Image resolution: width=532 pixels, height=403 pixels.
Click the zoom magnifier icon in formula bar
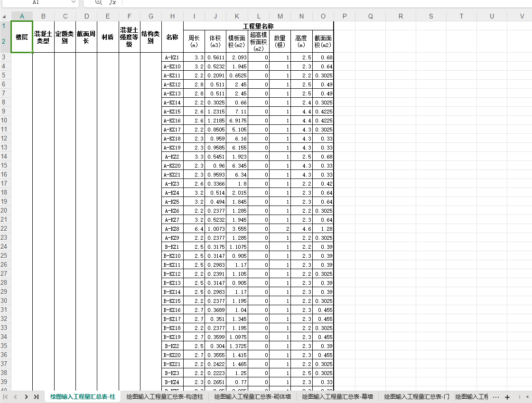pyautogui.click(x=98, y=2)
